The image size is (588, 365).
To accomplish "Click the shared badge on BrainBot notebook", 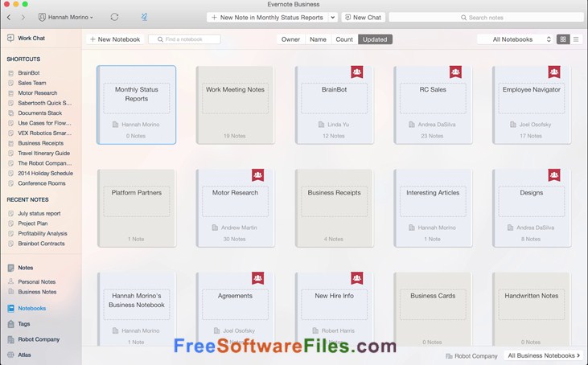I will point(356,72).
